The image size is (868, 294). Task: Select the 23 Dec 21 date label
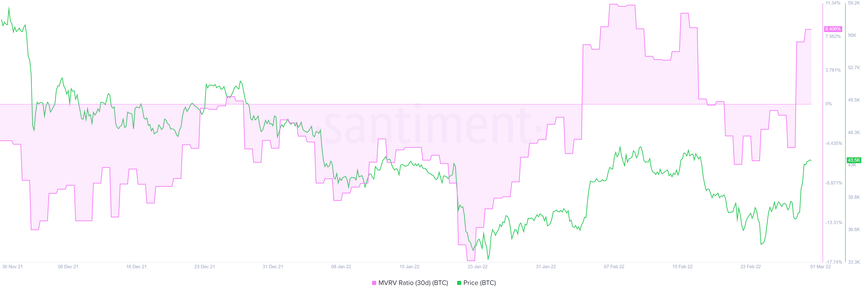205,267
